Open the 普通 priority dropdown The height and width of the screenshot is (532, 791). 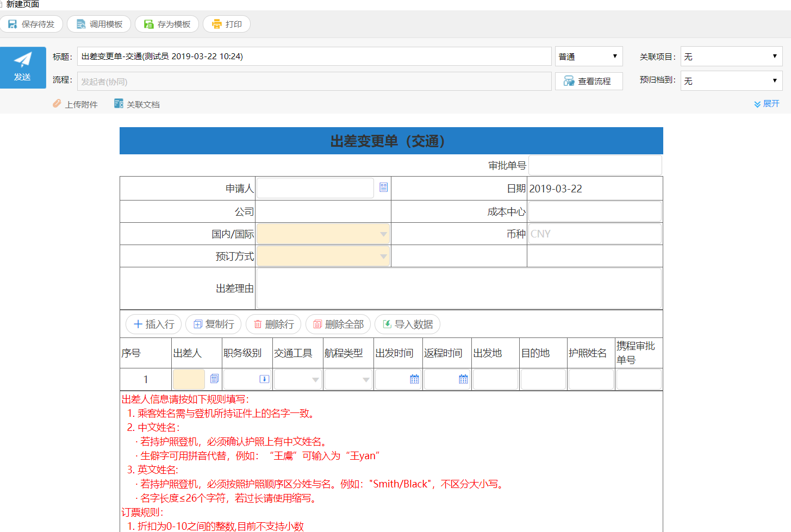[x=588, y=57]
